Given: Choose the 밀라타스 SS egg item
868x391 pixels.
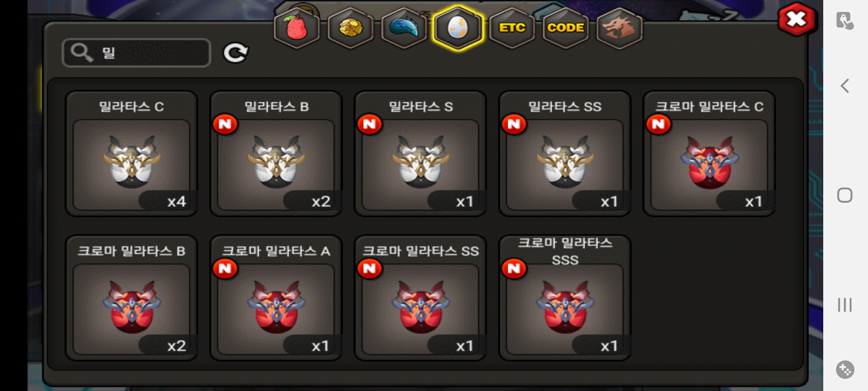Looking at the screenshot, I should (x=565, y=154).
